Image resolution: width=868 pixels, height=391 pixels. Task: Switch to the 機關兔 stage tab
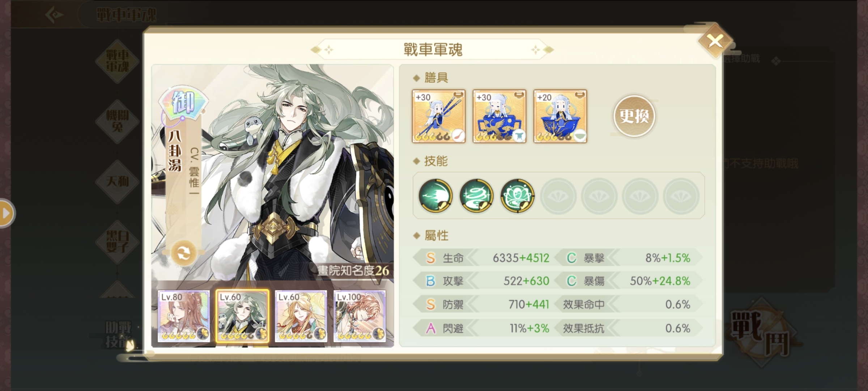tap(117, 121)
